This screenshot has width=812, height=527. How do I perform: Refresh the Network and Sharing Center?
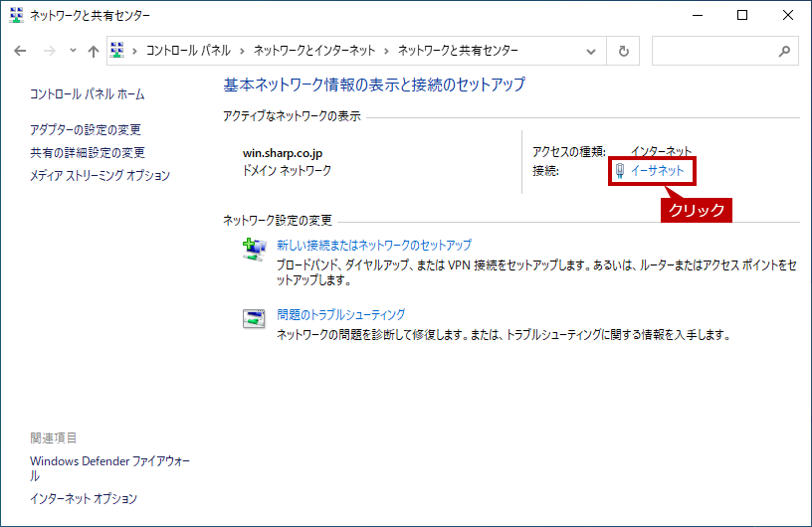pyautogui.click(x=624, y=51)
